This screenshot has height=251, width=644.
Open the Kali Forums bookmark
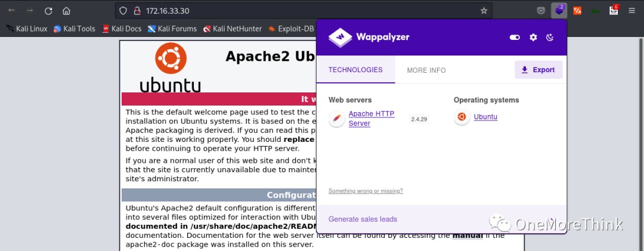click(x=172, y=29)
